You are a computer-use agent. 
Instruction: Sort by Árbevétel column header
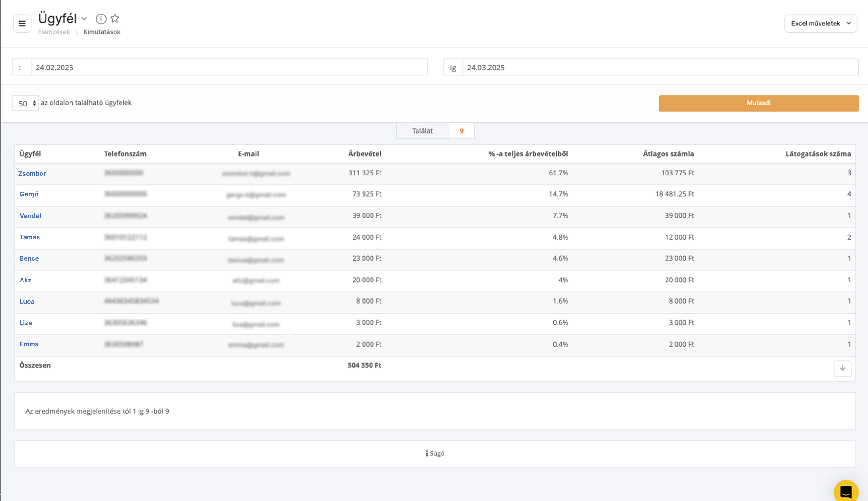click(365, 154)
